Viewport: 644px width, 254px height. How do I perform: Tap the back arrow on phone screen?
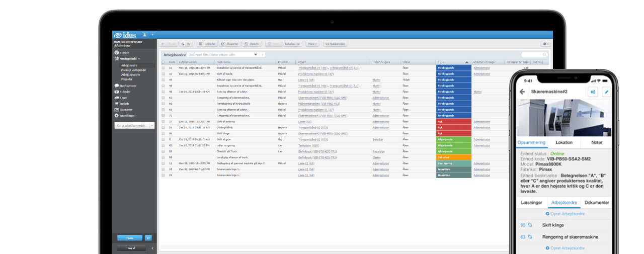coord(522,92)
